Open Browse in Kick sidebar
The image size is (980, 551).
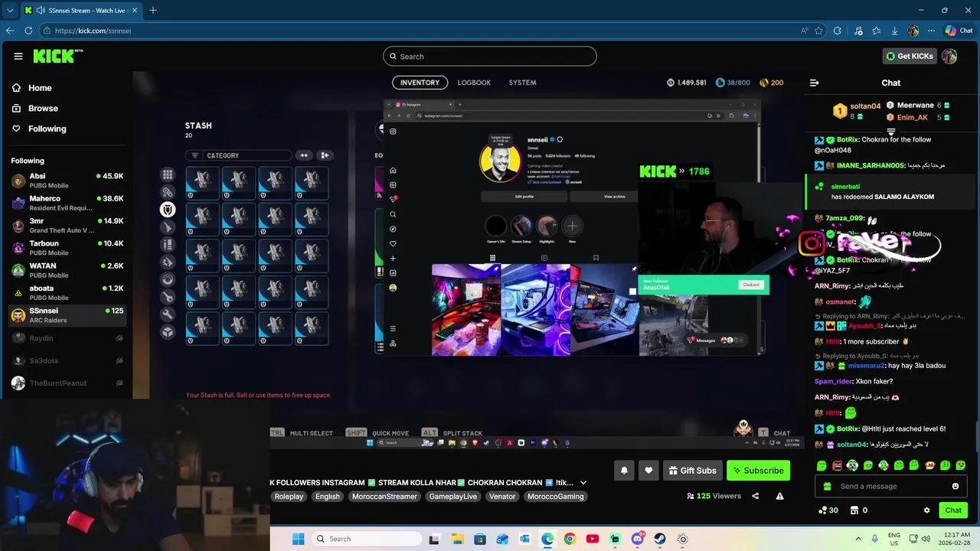[34, 109]
